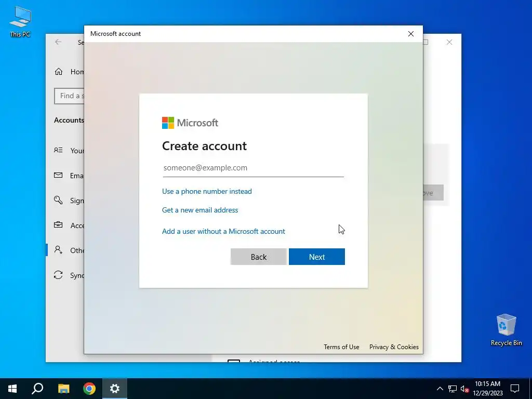Open 'Use a phone number instead' link
This screenshot has height=399, width=532.
click(207, 191)
